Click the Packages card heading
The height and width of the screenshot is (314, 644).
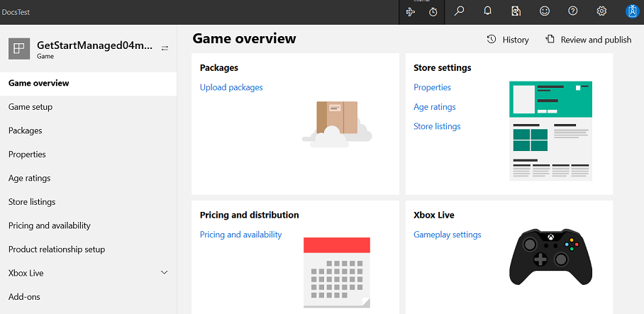(x=219, y=68)
